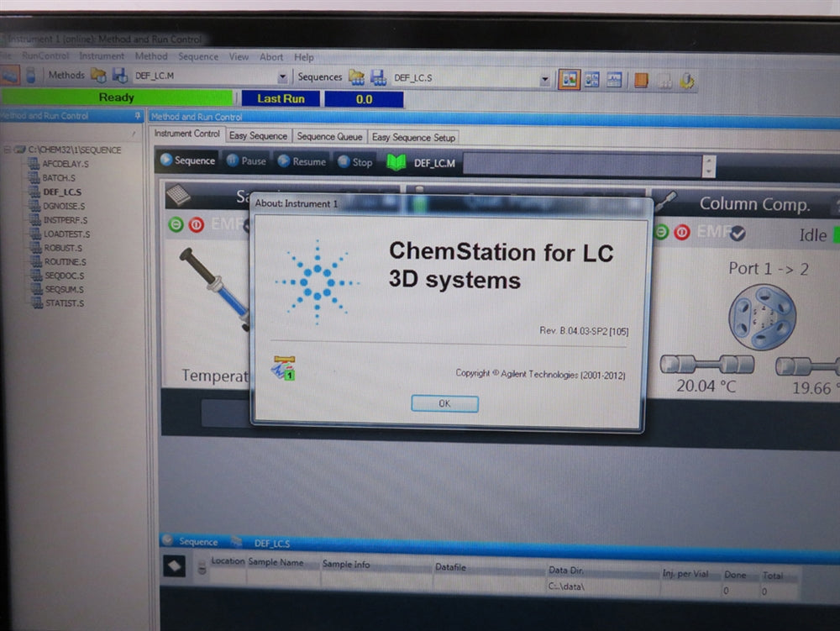Image resolution: width=840 pixels, height=631 pixels.
Task: Click the green book method icon
Action: (x=396, y=162)
